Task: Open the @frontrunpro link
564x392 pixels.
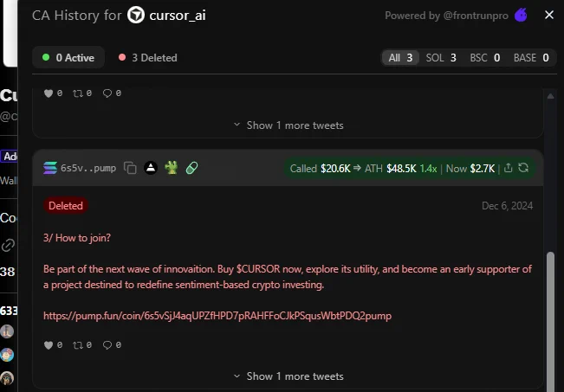Action: [x=476, y=16]
